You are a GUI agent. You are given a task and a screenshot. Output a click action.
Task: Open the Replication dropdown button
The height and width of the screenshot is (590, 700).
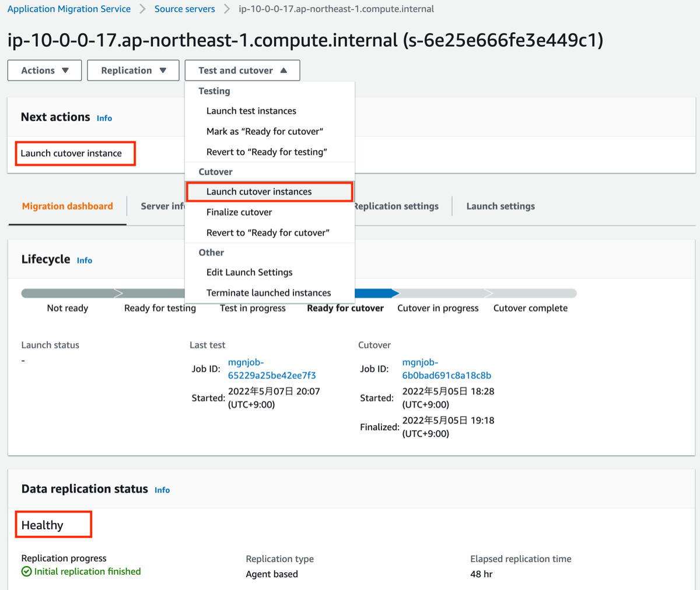click(x=133, y=71)
